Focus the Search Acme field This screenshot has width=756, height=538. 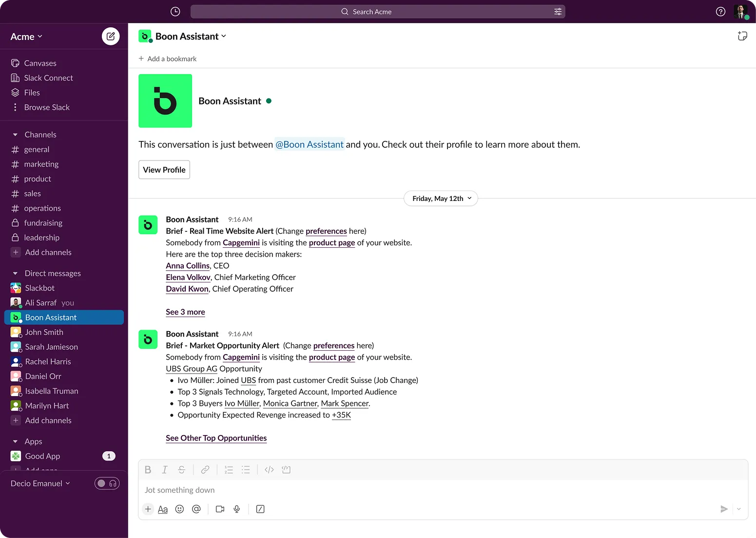pyautogui.click(x=378, y=12)
